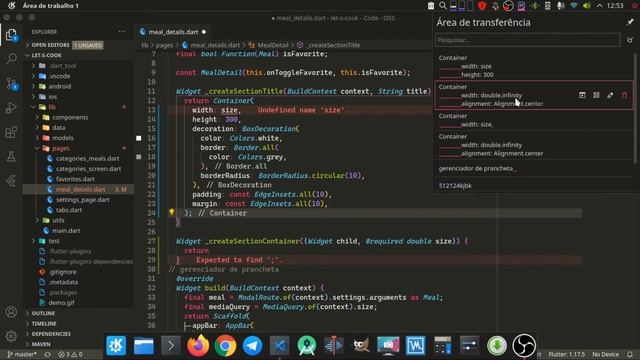Click the sync changes icon in status bar
This screenshot has height=360, width=640.
[47, 354]
